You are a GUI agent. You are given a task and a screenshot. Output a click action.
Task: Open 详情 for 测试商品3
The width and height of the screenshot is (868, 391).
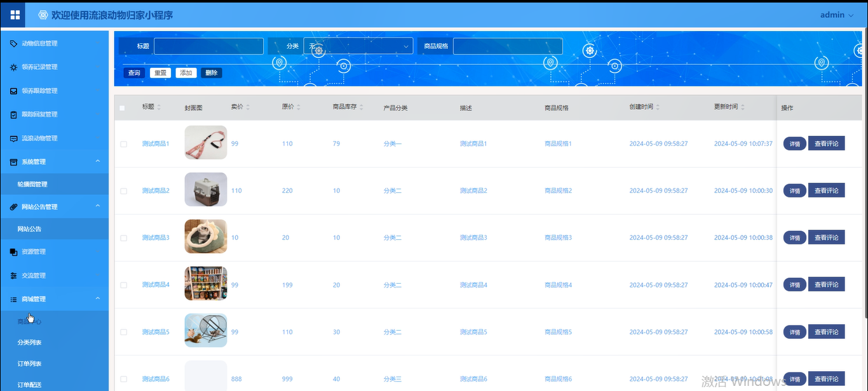click(x=794, y=238)
